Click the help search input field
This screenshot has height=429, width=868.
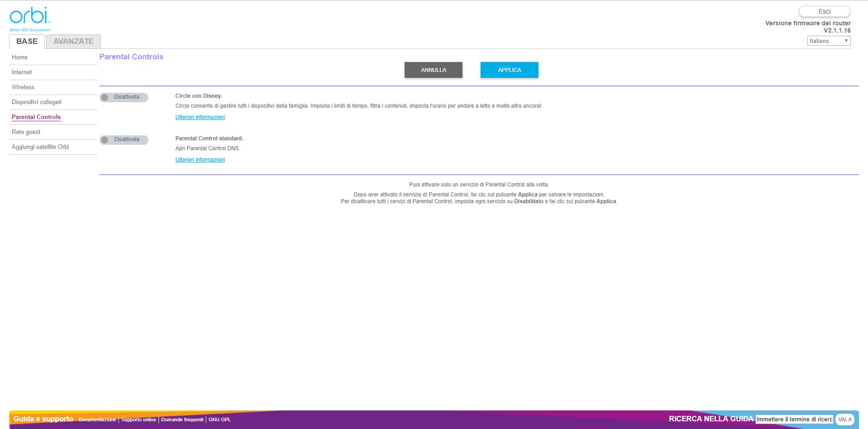pos(794,419)
